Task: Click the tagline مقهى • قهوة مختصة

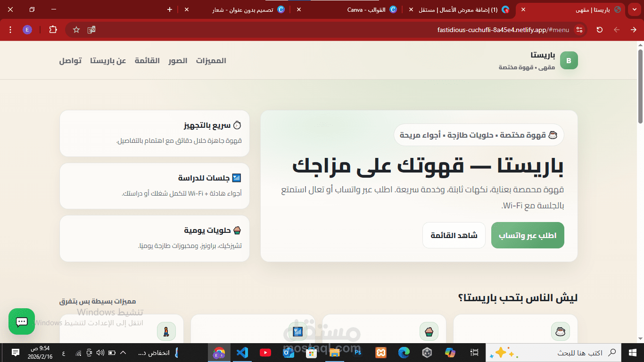Action: (527, 67)
